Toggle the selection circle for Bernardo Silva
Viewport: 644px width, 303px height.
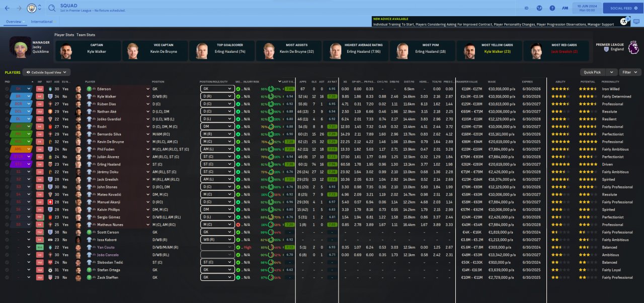pos(7,134)
